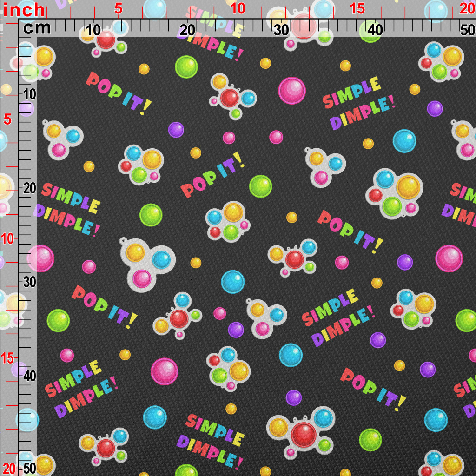476x476 pixels.
Task: Select red 15 on horizontal inch ruler
Action: pyautogui.click(x=357, y=8)
